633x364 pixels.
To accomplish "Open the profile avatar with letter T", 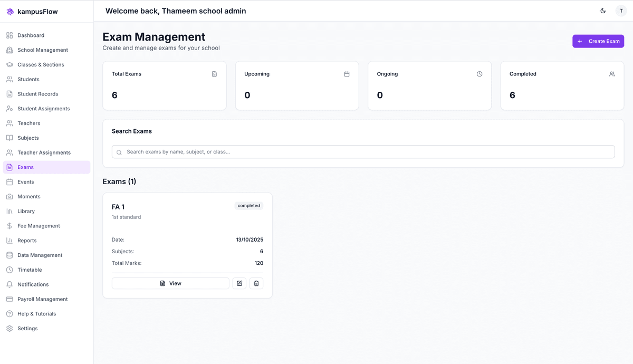I will [x=621, y=11].
